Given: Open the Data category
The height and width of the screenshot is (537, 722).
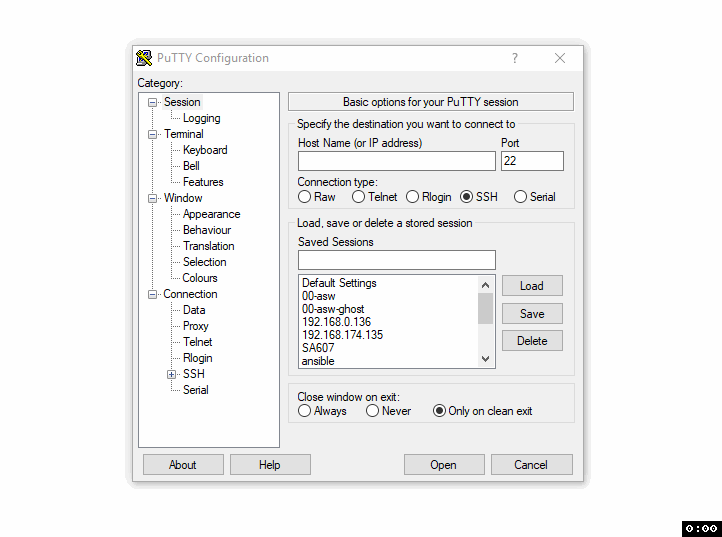Looking at the screenshot, I should coord(194,310).
